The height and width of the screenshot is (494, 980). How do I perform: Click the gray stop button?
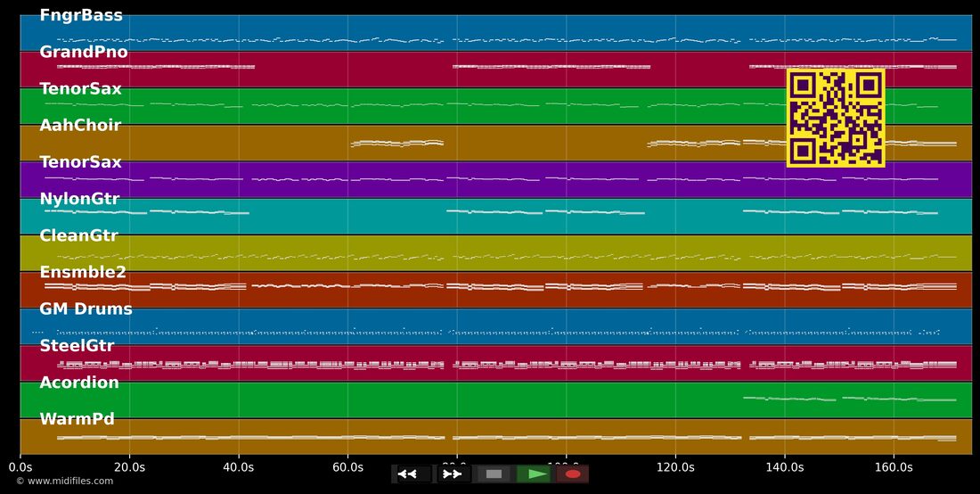pos(494,474)
